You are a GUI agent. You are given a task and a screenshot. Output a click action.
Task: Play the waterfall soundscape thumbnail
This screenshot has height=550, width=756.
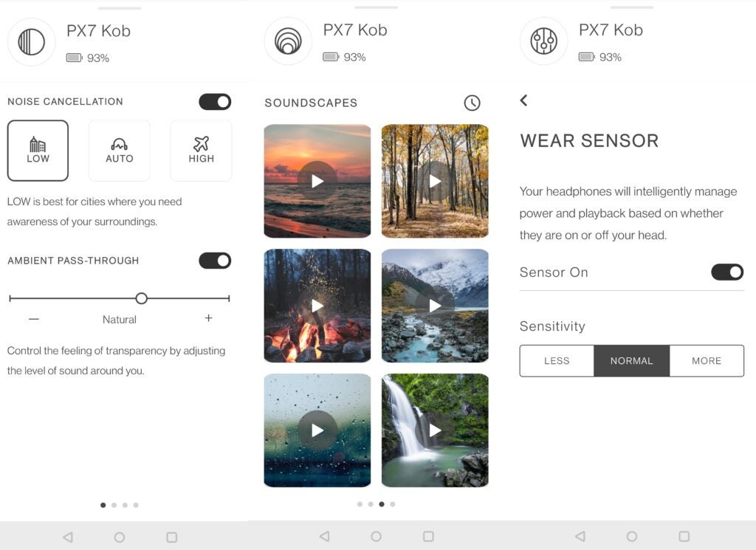click(435, 430)
